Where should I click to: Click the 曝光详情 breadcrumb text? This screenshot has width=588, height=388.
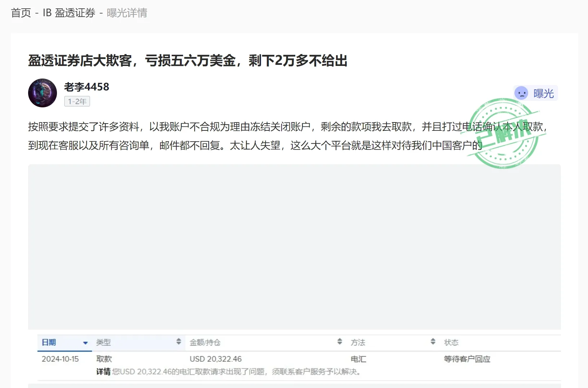click(127, 13)
